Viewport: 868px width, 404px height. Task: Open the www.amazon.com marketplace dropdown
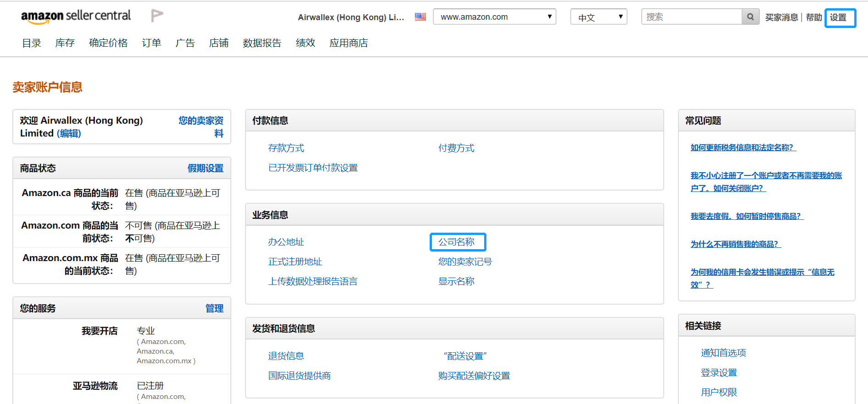[x=494, y=17]
